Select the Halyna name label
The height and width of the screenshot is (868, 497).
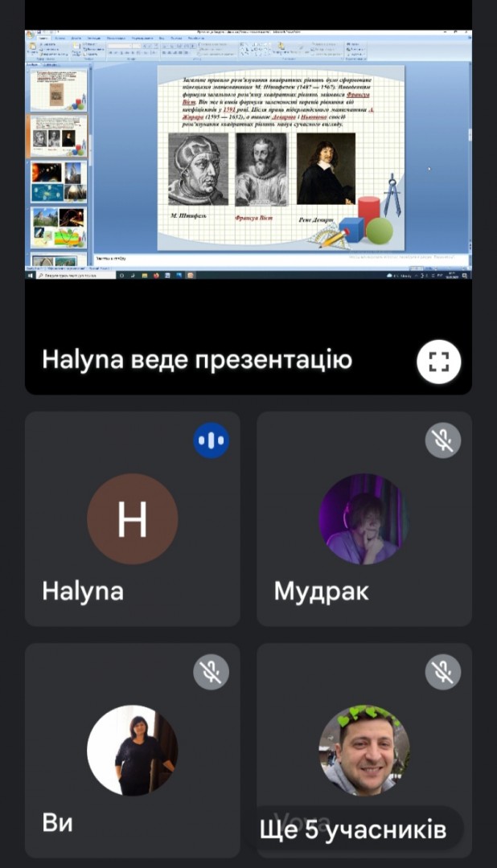(83, 592)
